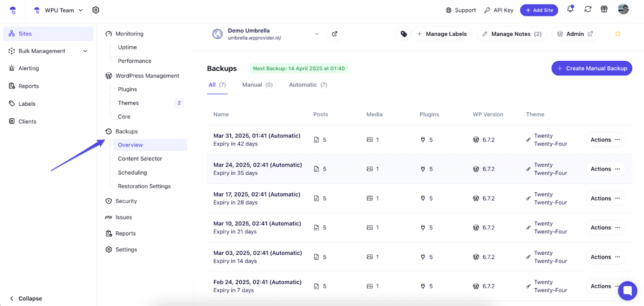Collapse the left sidebar

26,298
